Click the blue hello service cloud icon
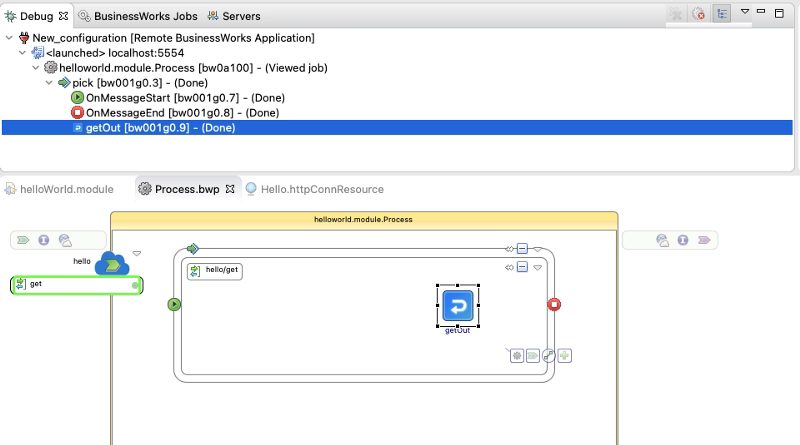This screenshot has width=800, height=445. 112,263
